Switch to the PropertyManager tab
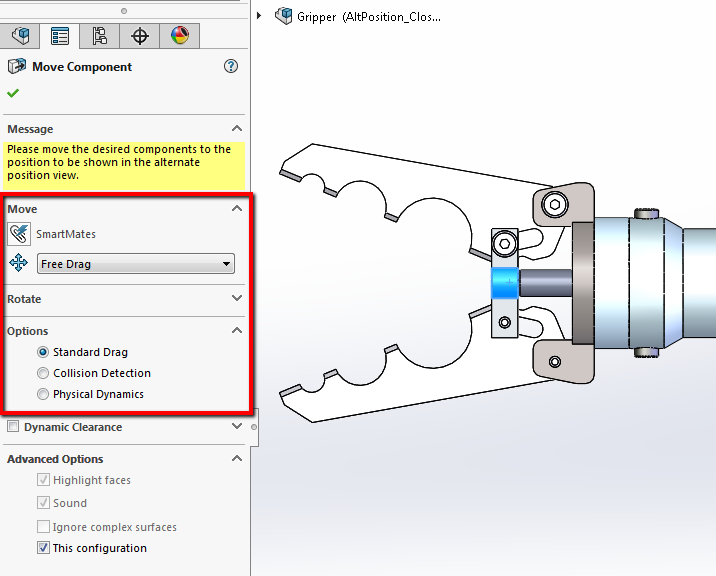 coord(60,36)
